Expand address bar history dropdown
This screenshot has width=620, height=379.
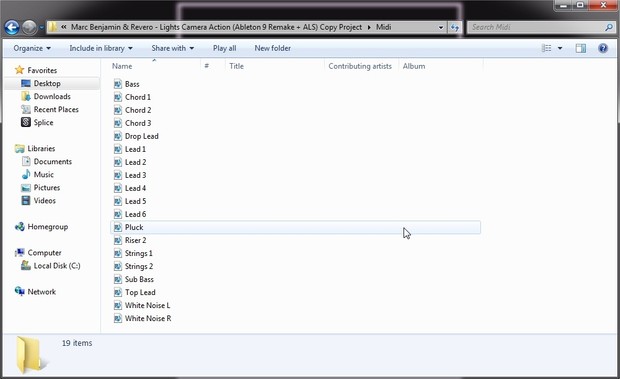(441, 27)
